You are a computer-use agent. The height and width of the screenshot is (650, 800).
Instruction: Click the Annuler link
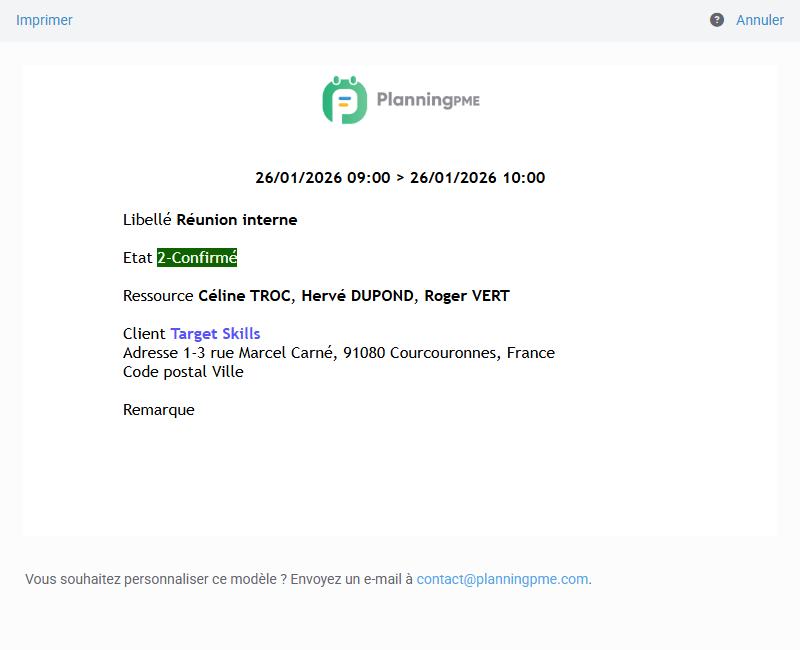coord(760,20)
